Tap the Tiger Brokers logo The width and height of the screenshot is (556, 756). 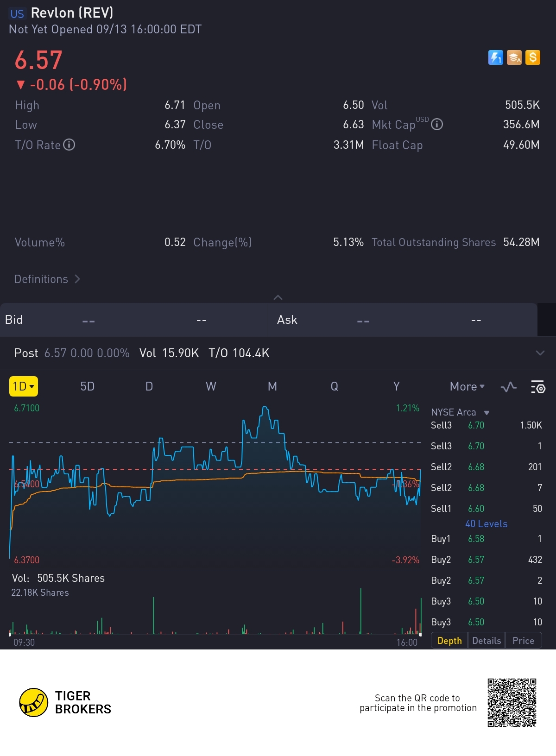[65, 702]
